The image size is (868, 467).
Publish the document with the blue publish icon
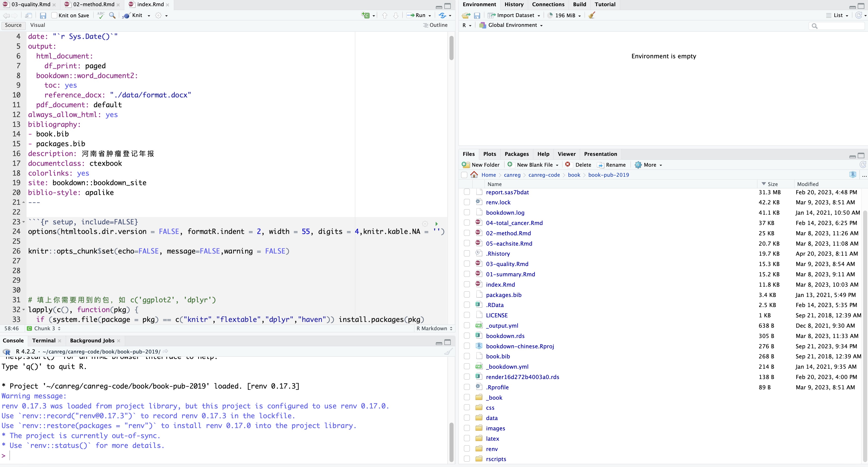[443, 15]
